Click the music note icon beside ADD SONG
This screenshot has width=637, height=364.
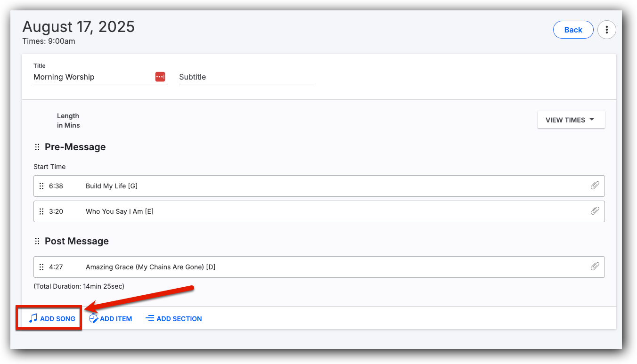[33, 318]
